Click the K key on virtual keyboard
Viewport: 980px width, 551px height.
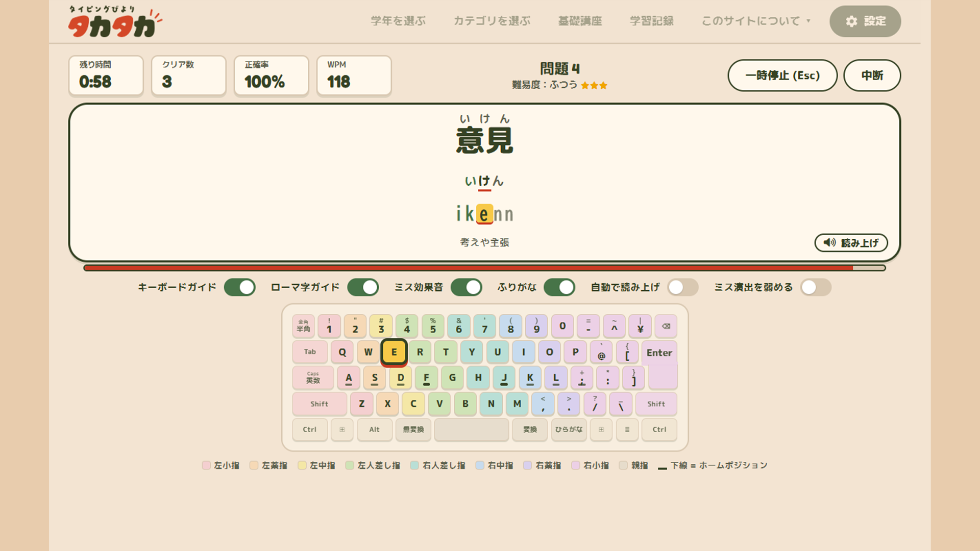(x=530, y=378)
